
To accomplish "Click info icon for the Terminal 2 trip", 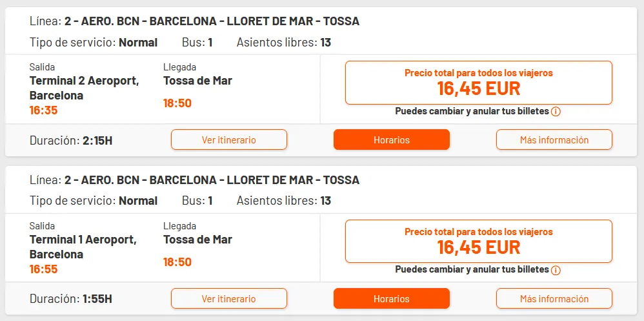I will pos(556,111).
